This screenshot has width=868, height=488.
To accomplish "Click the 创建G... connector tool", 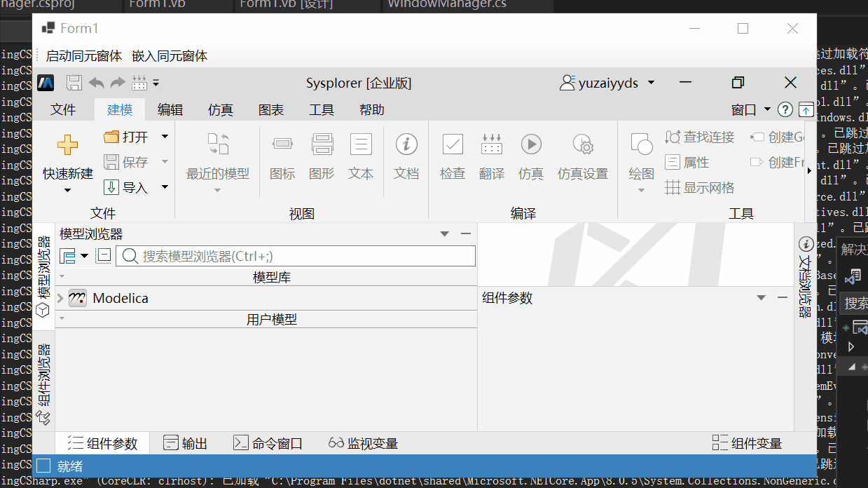I will (x=777, y=137).
